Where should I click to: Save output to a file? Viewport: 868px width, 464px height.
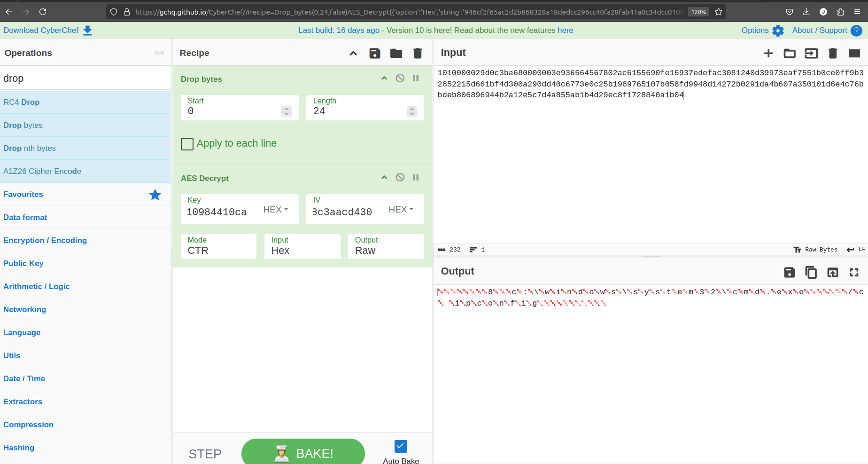pyautogui.click(x=789, y=272)
